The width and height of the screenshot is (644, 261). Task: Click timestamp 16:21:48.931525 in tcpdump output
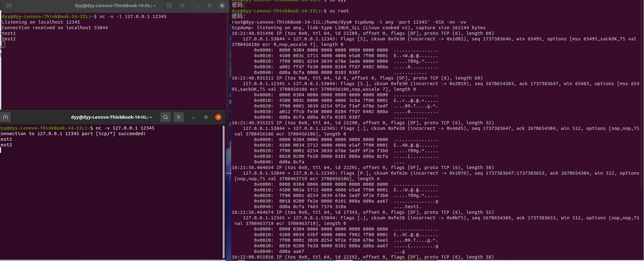click(253, 123)
